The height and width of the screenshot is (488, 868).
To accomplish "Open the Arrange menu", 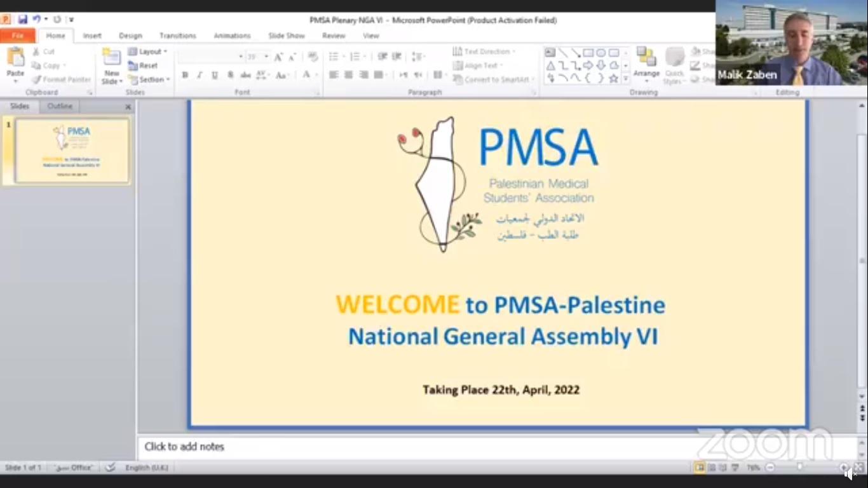I will click(646, 65).
